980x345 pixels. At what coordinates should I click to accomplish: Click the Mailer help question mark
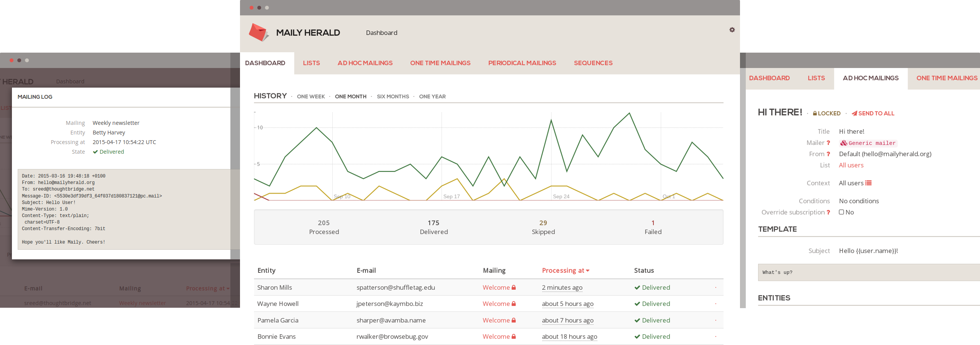(828, 143)
